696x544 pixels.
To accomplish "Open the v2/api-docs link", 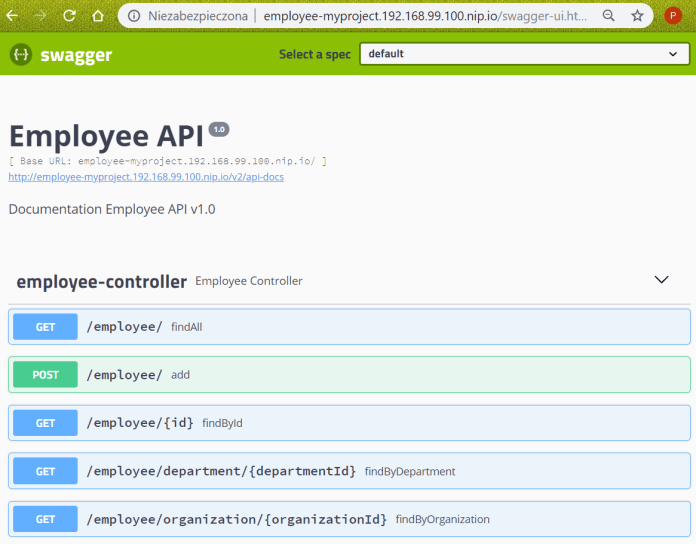I will 146,177.
